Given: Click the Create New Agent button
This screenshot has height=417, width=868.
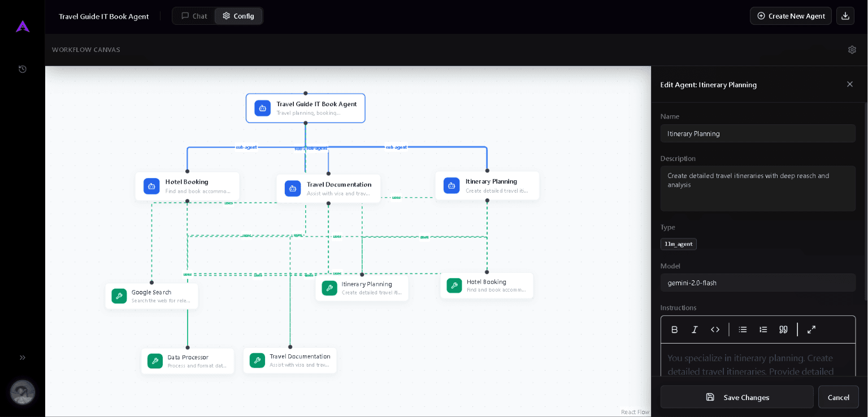Looking at the screenshot, I should click(x=791, y=16).
